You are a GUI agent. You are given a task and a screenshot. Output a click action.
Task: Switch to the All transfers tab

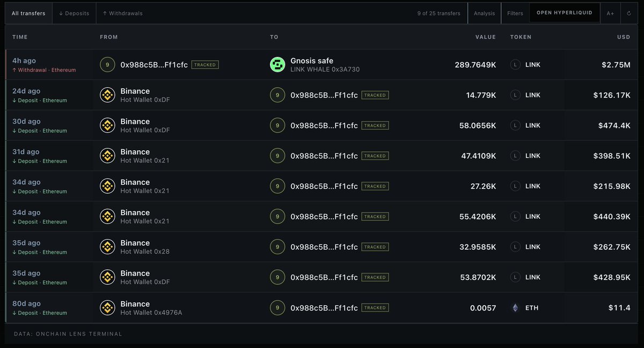[x=28, y=13]
